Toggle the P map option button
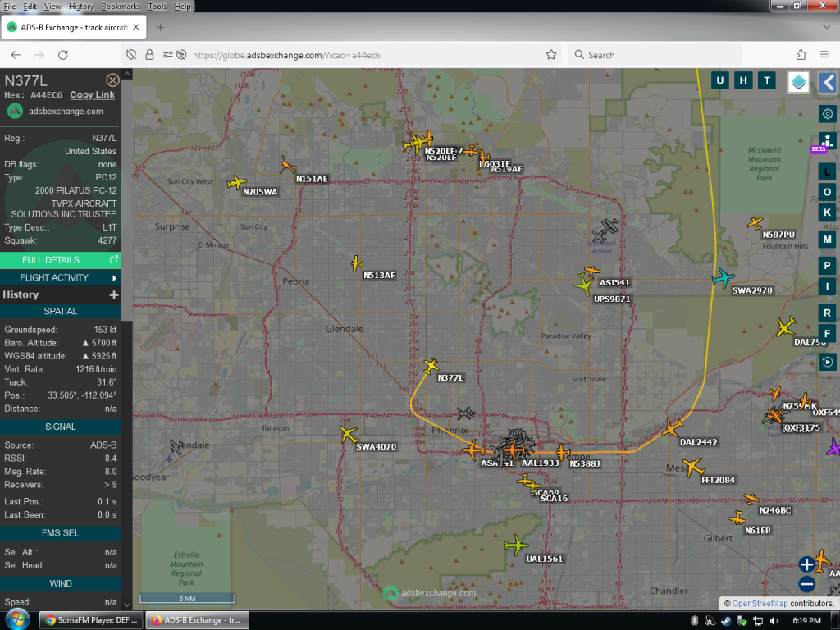The image size is (840, 630). coord(827,266)
